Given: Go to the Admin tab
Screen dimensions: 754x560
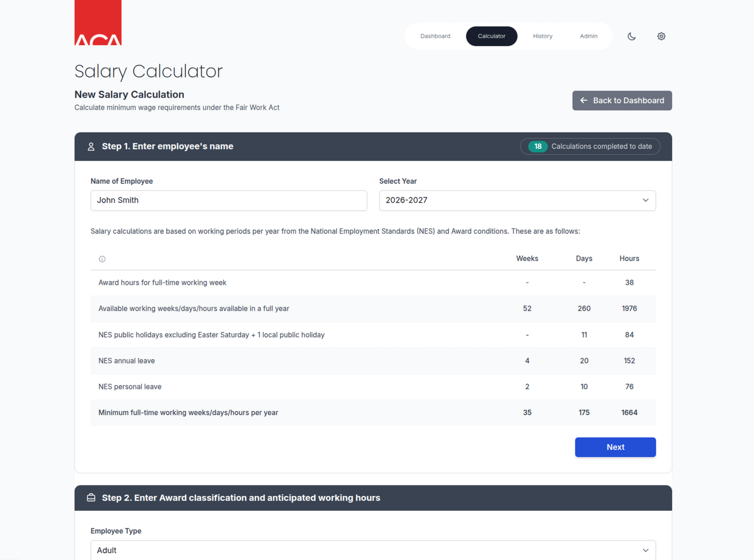Looking at the screenshot, I should click(x=589, y=36).
